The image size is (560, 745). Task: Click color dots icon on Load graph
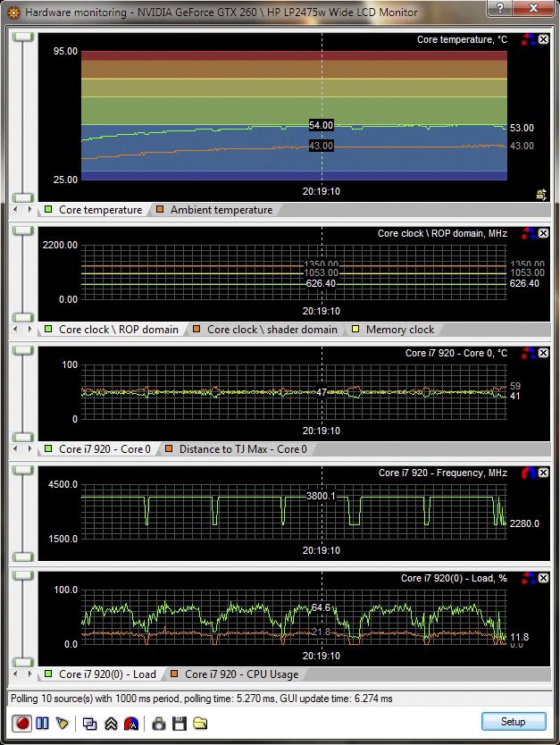pos(528,579)
